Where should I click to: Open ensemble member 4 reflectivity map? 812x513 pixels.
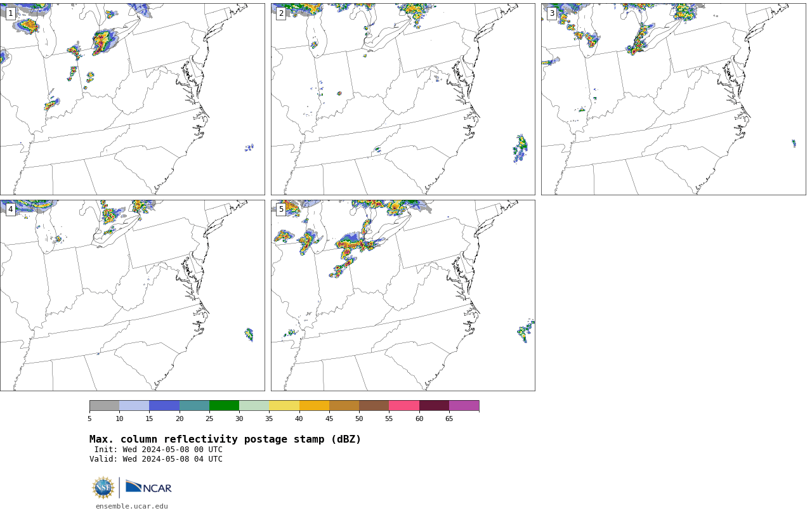tap(132, 295)
